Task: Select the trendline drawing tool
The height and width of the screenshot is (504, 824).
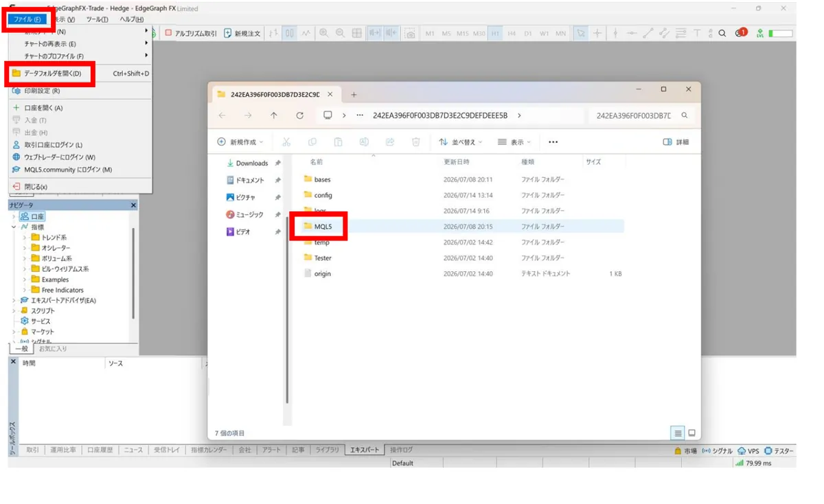Action: (648, 33)
